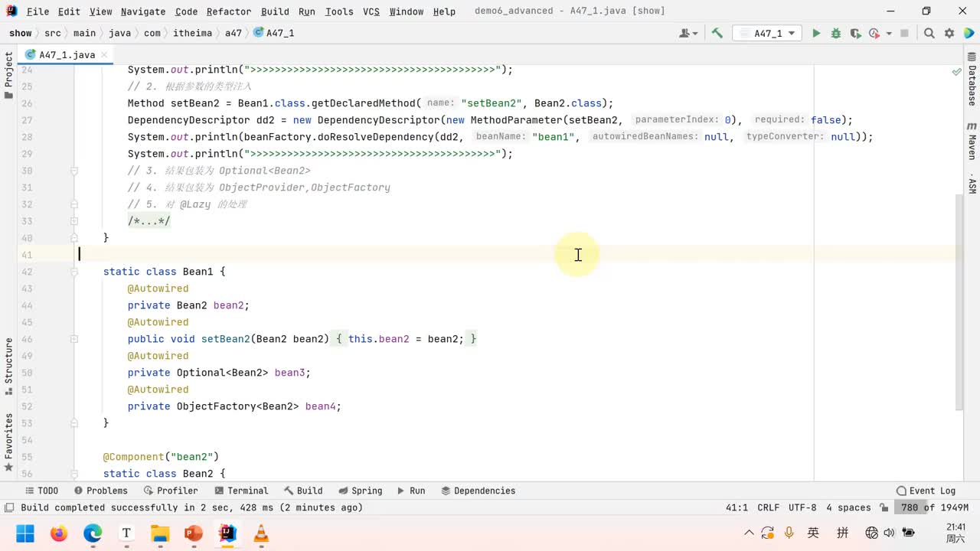Viewport: 980px width, 551px height.
Task: Open Firefox from the taskbar
Action: click(x=59, y=533)
